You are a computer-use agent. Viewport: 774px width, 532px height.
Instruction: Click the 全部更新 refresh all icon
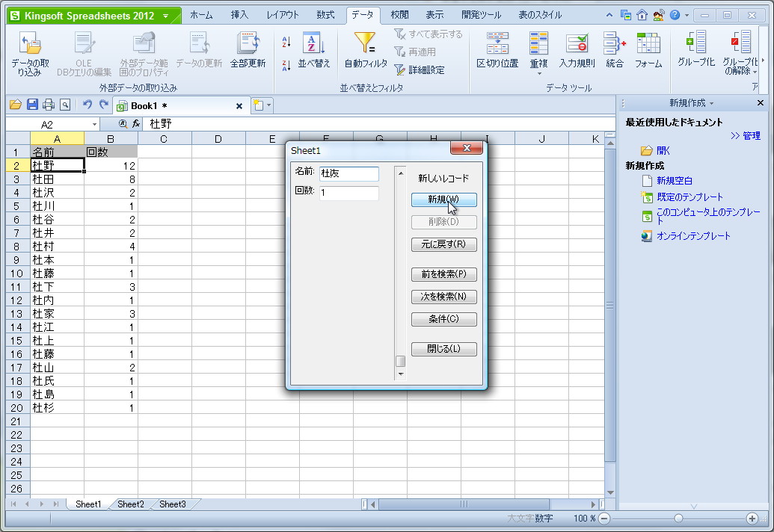click(248, 50)
